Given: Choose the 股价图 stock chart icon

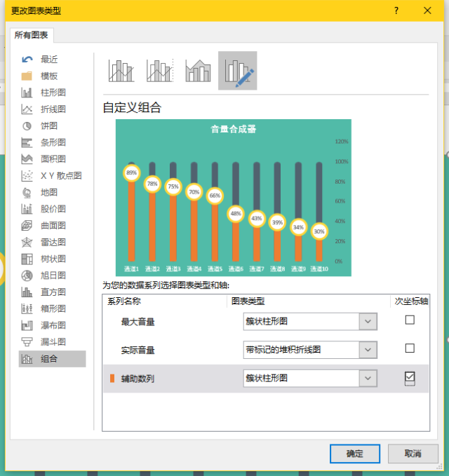Looking at the screenshot, I should 27,209.
